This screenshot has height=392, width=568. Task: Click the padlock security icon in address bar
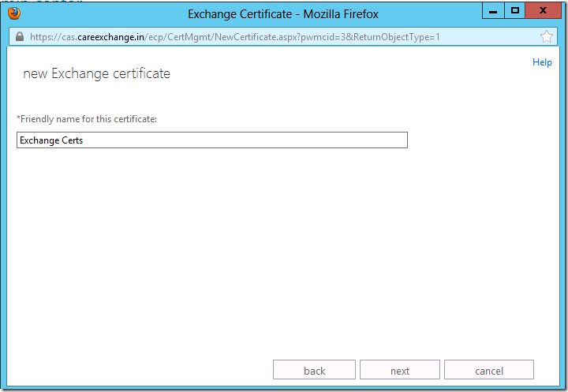20,36
